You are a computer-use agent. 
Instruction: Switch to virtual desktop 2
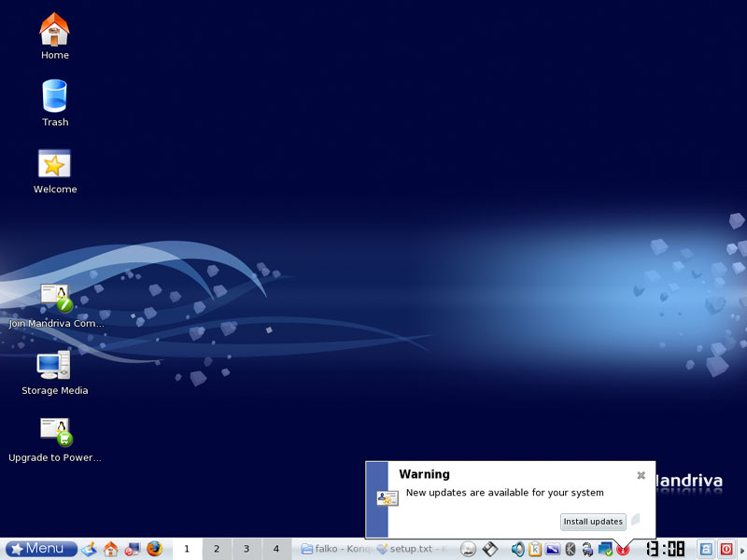pos(217,549)
